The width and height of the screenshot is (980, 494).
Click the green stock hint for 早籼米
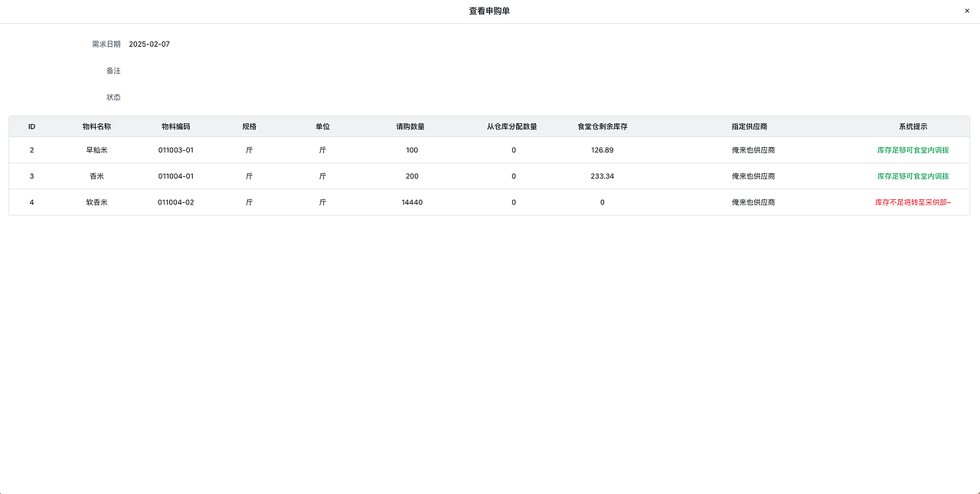click(913, 150)
